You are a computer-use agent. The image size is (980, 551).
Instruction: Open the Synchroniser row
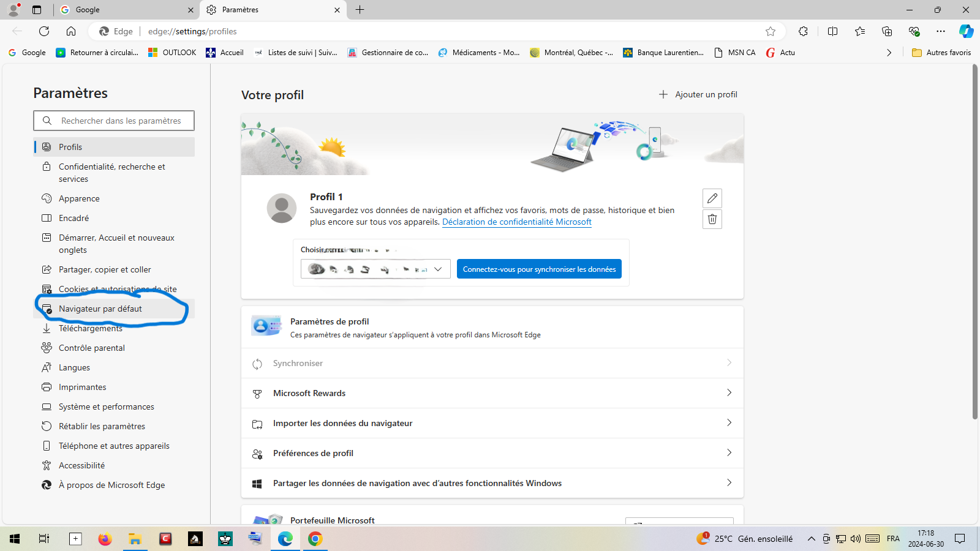coord(492,363)
